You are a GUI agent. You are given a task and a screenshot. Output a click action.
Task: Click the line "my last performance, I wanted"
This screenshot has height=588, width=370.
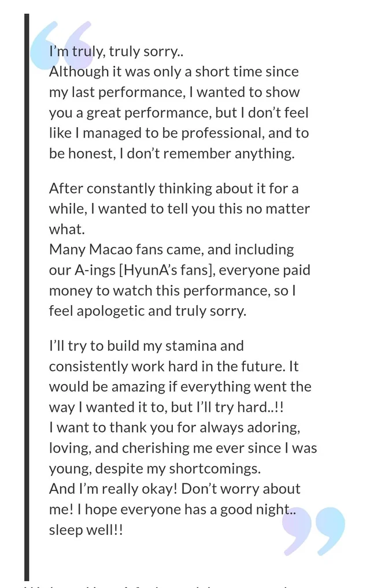click(x=174, y=92)
